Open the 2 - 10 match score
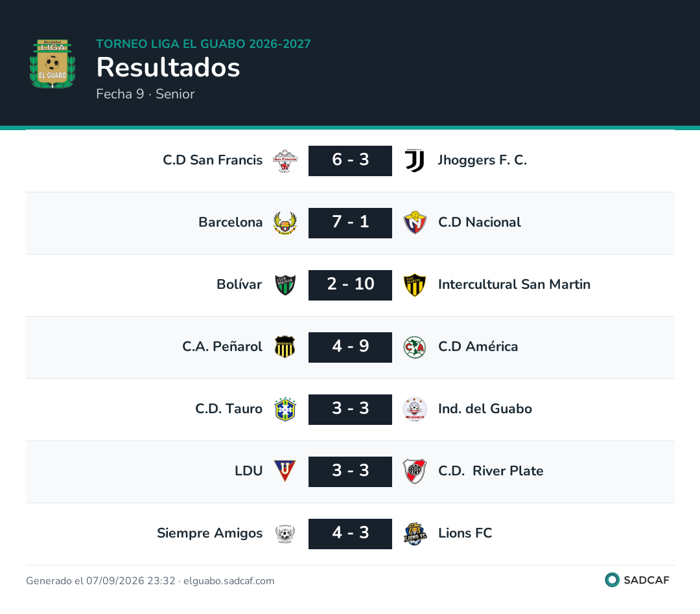The height and width of the screenshot is (614, 700). point(350,285)
